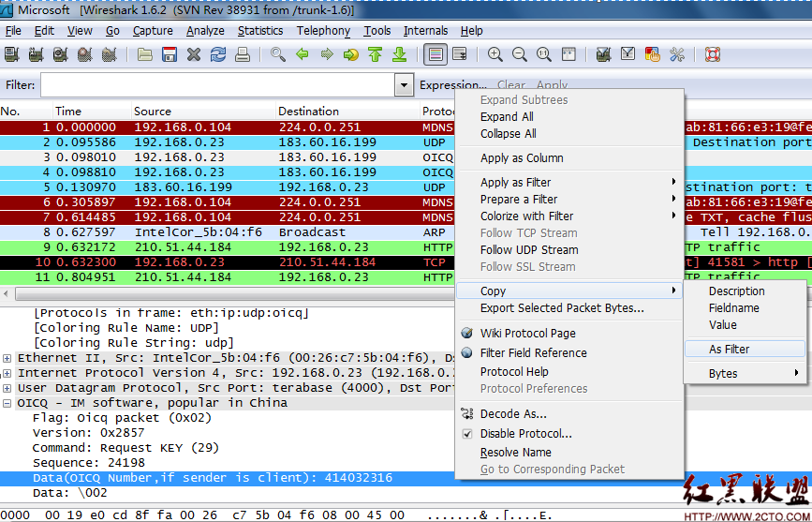Select Expand All in context menu
Screen dimensions: 812x522
coord(569,117)
